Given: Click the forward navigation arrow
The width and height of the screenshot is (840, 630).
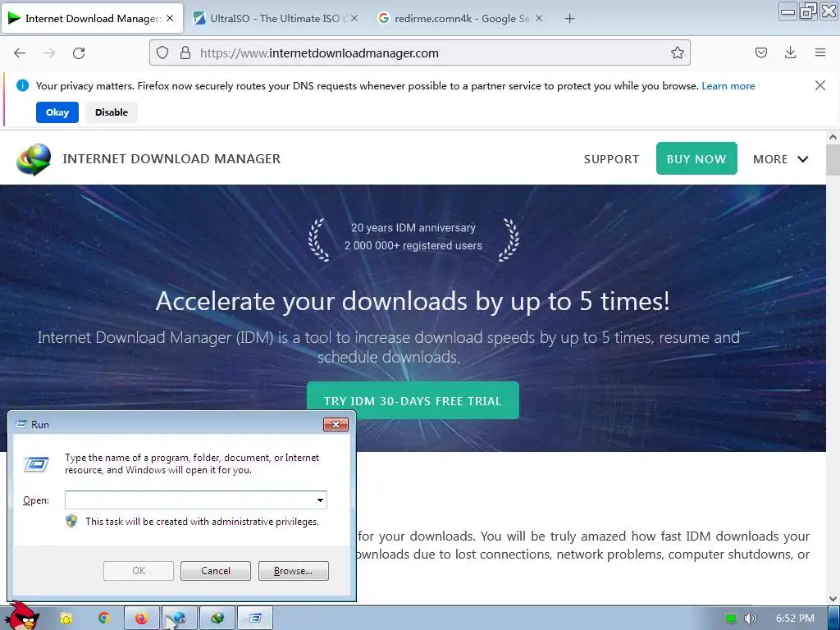Looking at the screenshot, I should tap(49, 52).
